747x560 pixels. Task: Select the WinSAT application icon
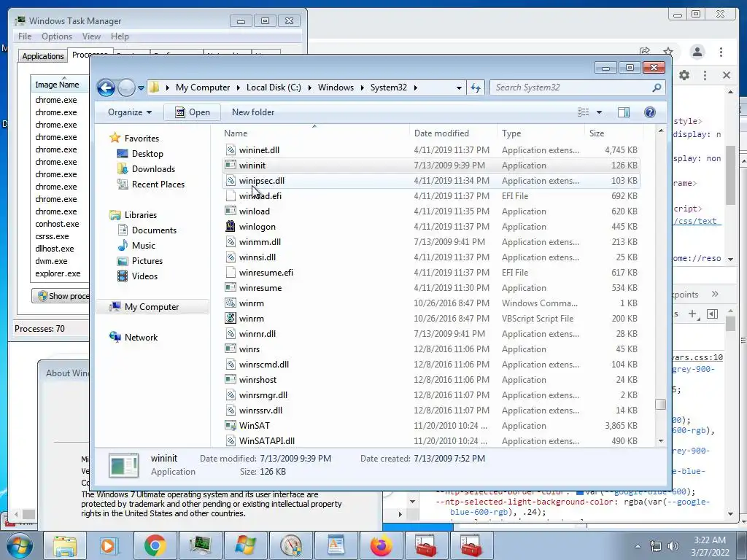pyautogui.click(x=231, y=426)
